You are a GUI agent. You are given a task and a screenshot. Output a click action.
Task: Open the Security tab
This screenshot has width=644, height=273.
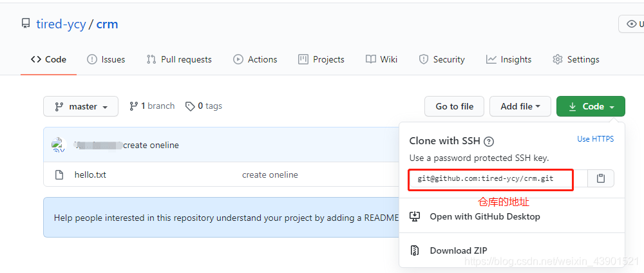[x=442, y=59]
